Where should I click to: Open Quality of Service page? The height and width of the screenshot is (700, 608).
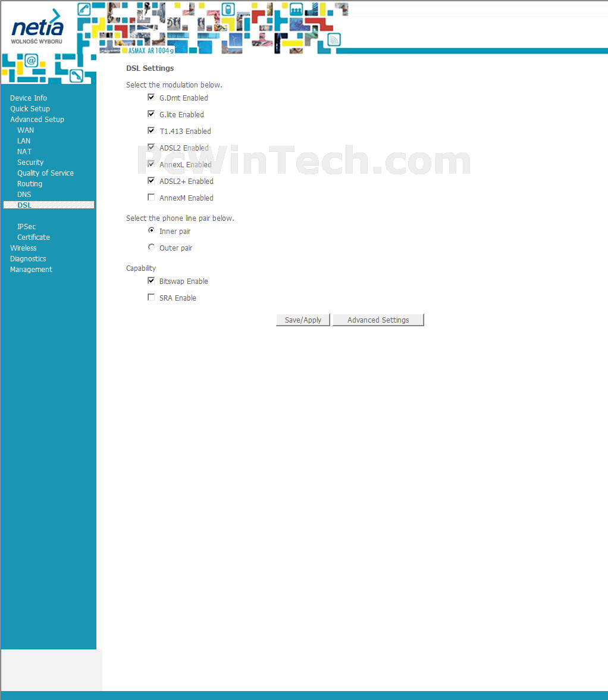coord(45,173)
